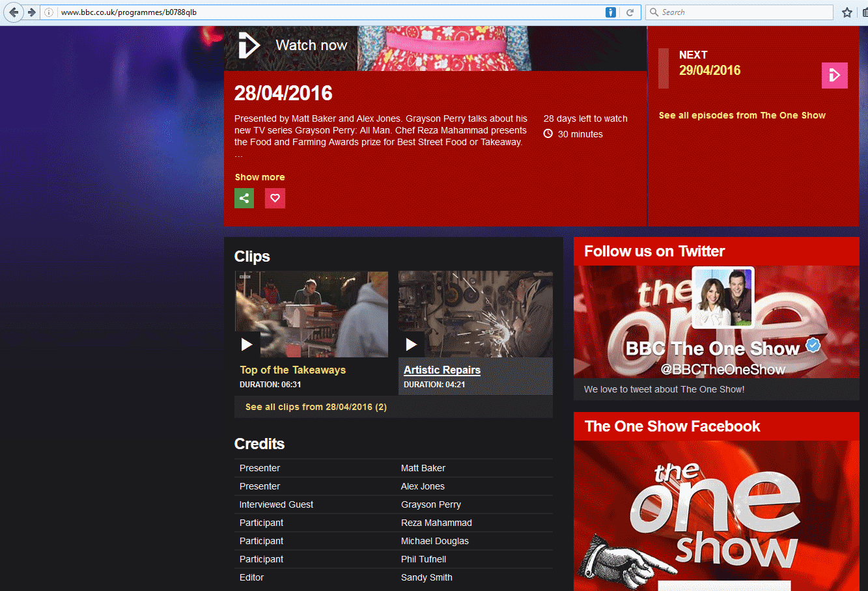The width and height of the screenshot is (868, 591).
Task: Open the Top of the Takeaways thumbnail
Action: pos(311,314)
